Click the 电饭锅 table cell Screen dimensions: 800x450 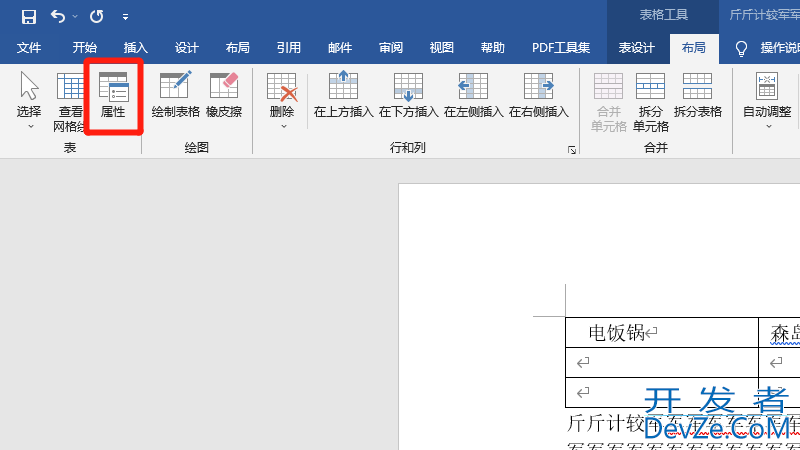pyautogui.click(x=662, y=333)
